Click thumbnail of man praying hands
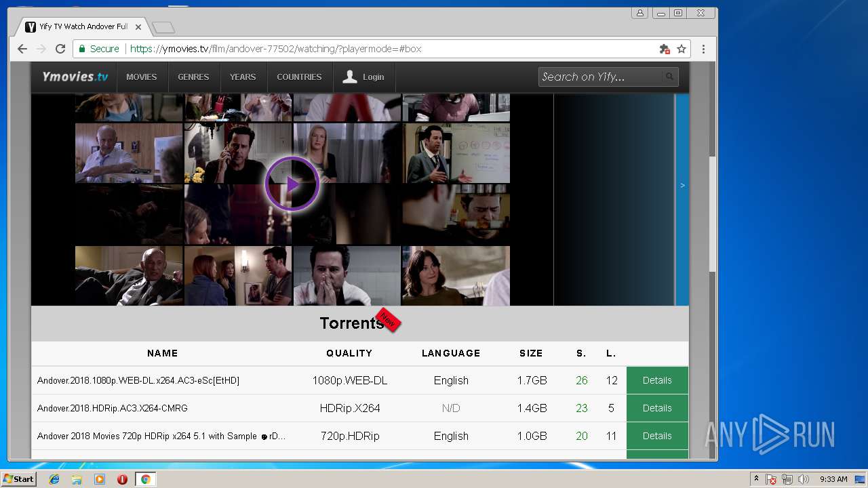The height and width of the screenshot is (488, 868). click(x=347, y=275)
